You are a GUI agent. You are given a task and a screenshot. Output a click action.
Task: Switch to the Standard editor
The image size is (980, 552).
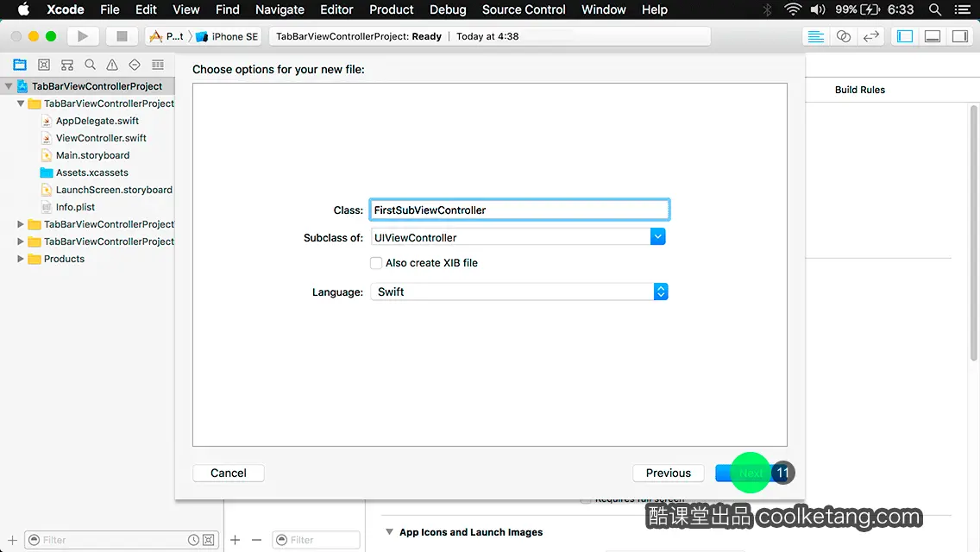(815, 36)
